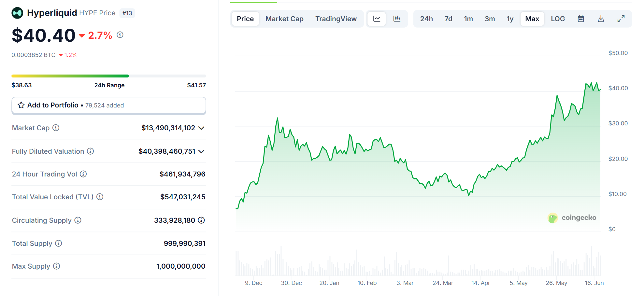The height and width of the screenshot is (296, 644).
Task: Set chart range to 1m
Action: coord(468,19)
